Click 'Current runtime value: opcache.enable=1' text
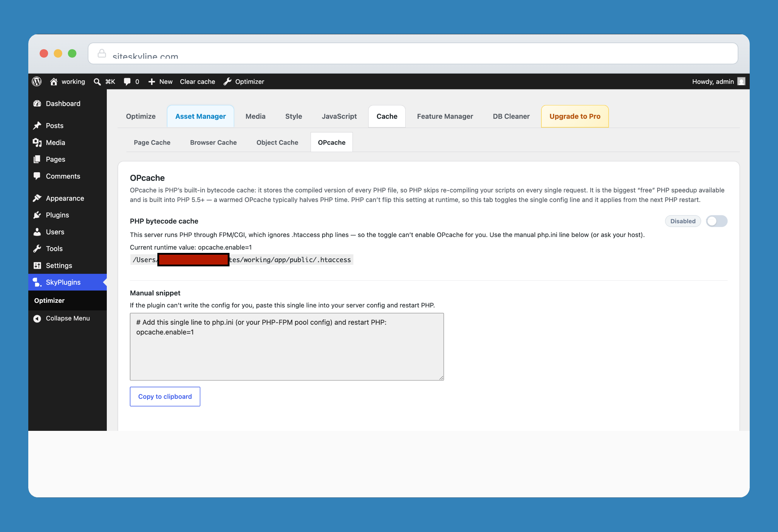The height and width of the screenshot is (532, 778). coord(191,247)
